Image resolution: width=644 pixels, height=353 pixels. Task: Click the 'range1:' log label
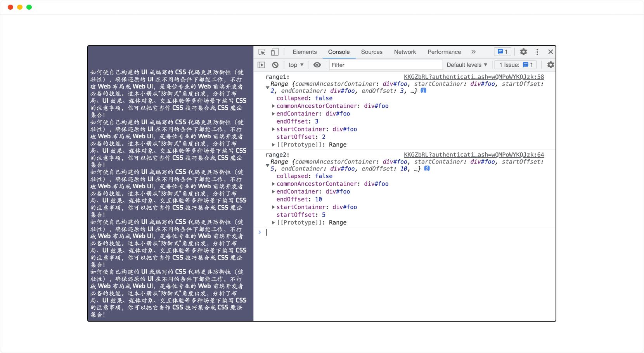coord(277,77)
